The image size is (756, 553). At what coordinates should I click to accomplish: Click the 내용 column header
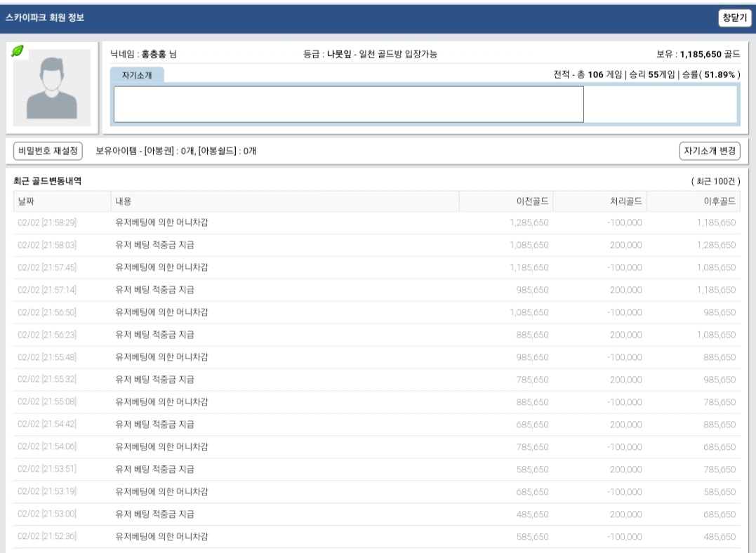point(285,201)
